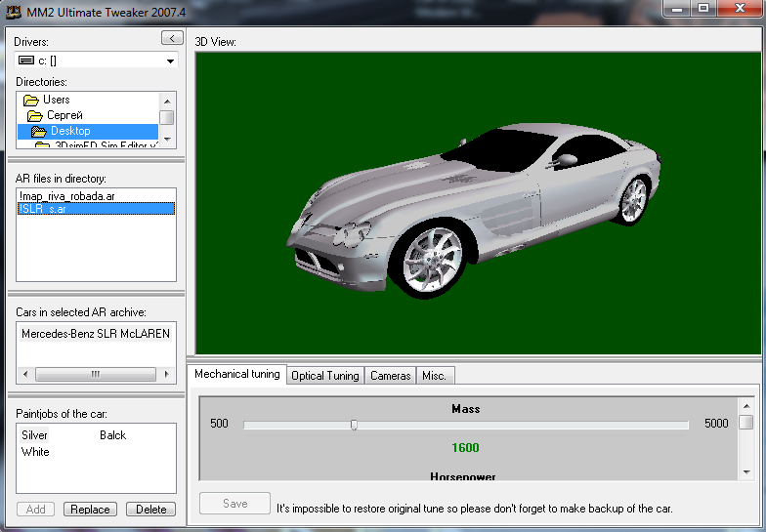Switch to the Optical Tuning tab
The image size is (766, 532).
tap(325, 376)
